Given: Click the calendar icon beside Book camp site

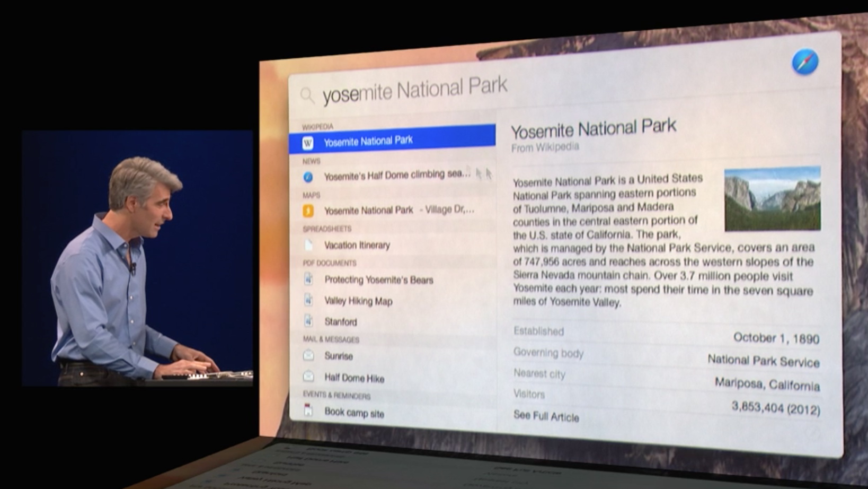Looking at the screenshot, I should [x=308, y=411].
